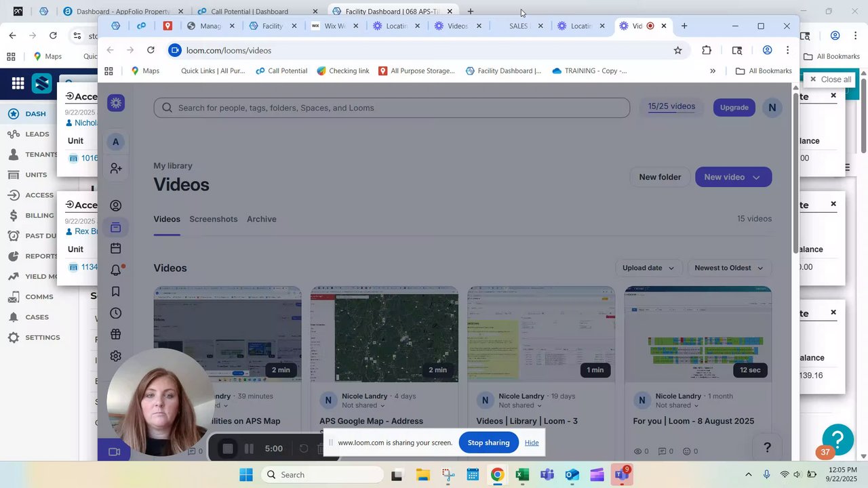Expand 'Not shared' on Videos Library Loom-3 video
Image resolution: width=868 pixels, height=488 pixels.
520,405
